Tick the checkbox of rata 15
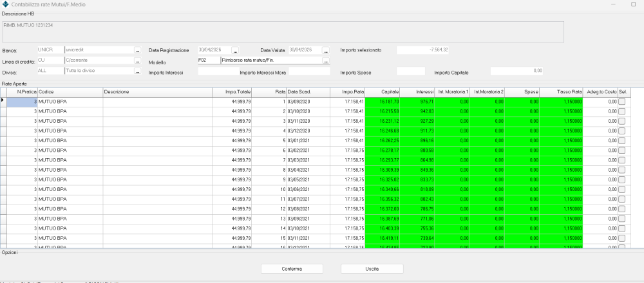644x283 pixels. point(621,238)
